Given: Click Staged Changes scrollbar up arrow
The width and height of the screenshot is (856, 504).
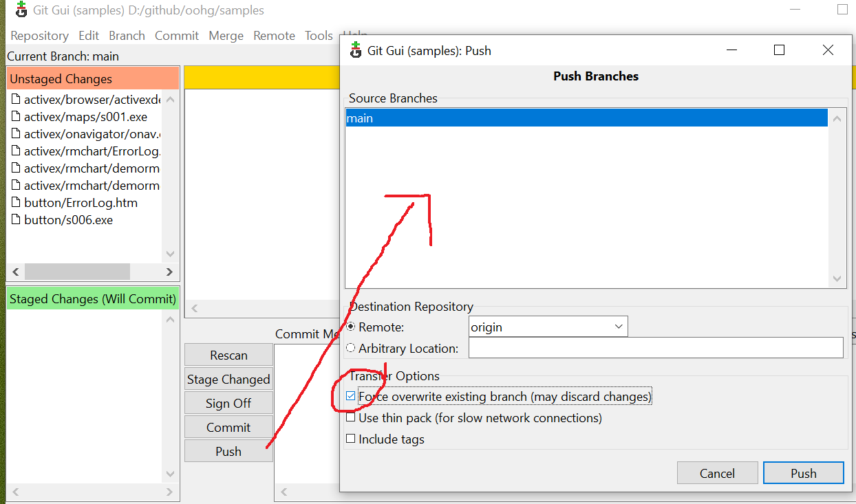Looking at the screenshot, I should point(170,320).
